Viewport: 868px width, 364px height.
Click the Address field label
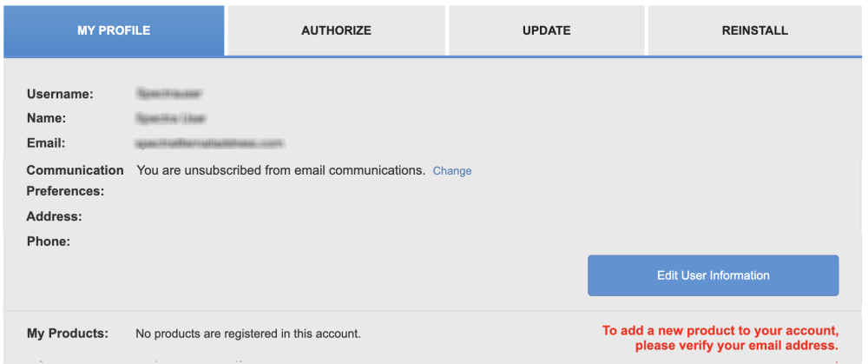[54, 216]
